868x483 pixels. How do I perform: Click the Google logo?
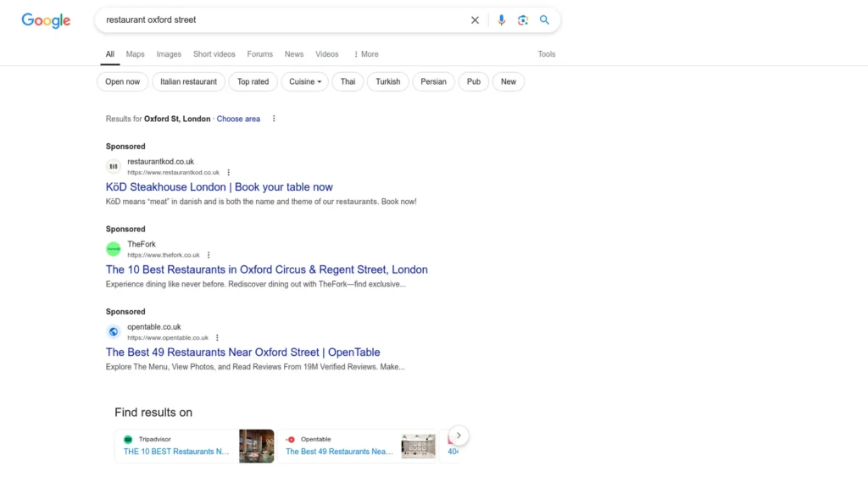pyautogui.click(x=46, y=20)
